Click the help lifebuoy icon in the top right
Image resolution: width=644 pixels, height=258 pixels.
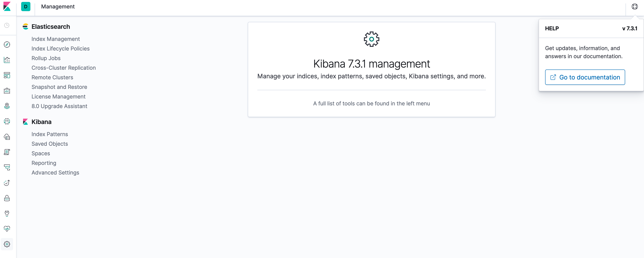635,7
